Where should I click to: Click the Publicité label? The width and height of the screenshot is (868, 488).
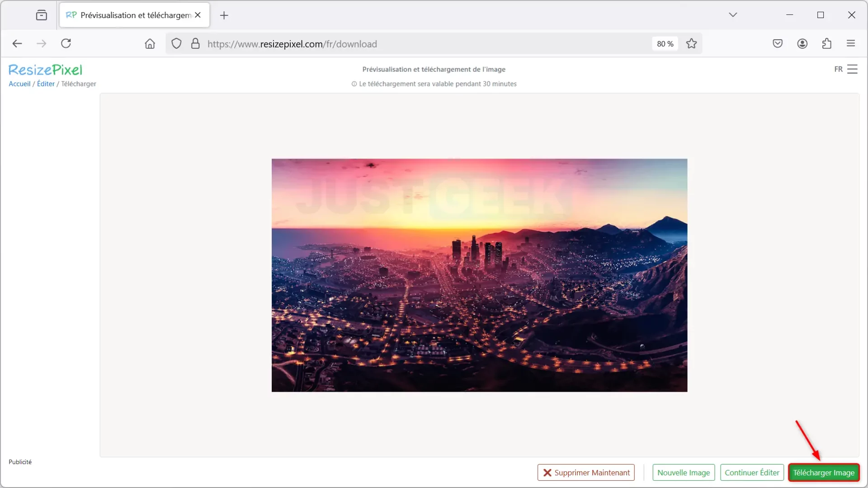click(x=20, y=462)
